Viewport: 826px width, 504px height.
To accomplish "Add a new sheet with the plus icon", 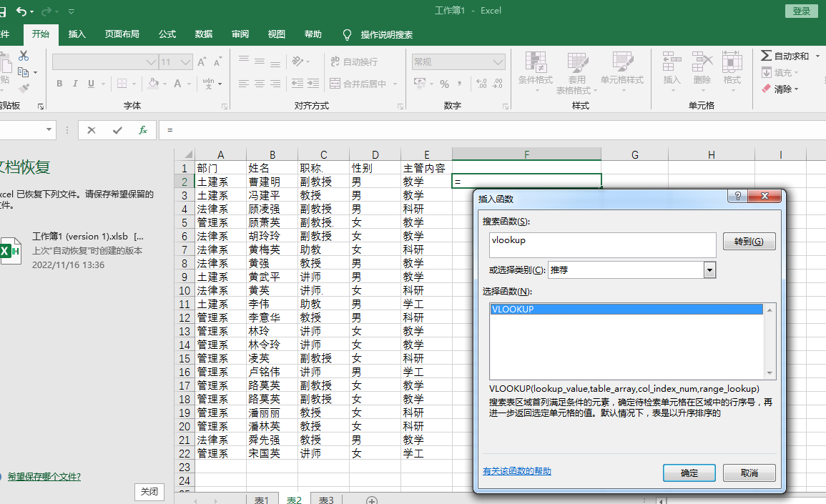I will tap(371, 500).
